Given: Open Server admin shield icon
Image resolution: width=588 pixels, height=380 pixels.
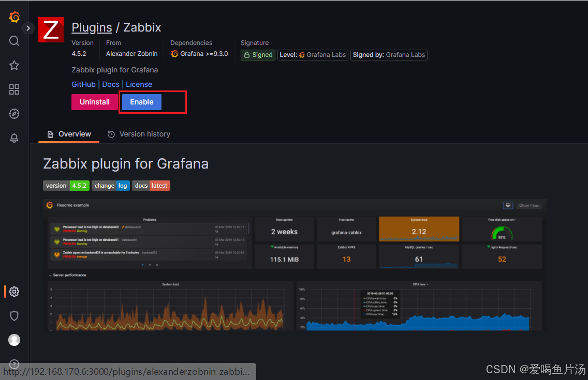Looking at the screenshot, I should pos(14,315).
